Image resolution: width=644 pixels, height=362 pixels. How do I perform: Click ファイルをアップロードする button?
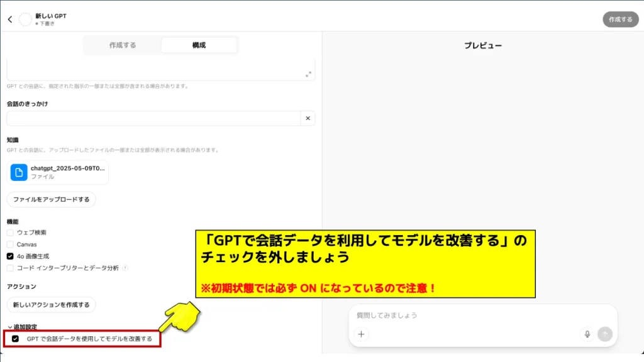point(52,199)
